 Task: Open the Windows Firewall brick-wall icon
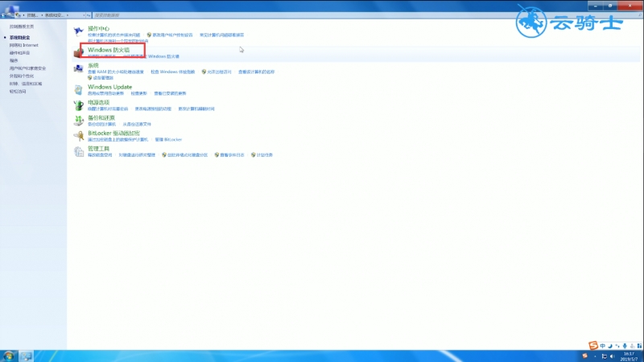click(78, 52)
